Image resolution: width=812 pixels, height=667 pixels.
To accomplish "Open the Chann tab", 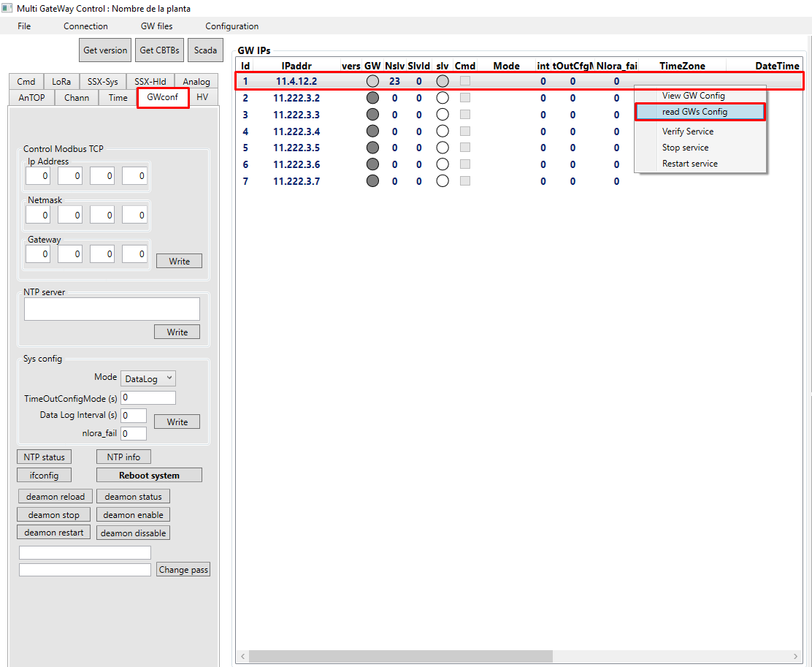I will pyautogui.click(x=76, y=97).
